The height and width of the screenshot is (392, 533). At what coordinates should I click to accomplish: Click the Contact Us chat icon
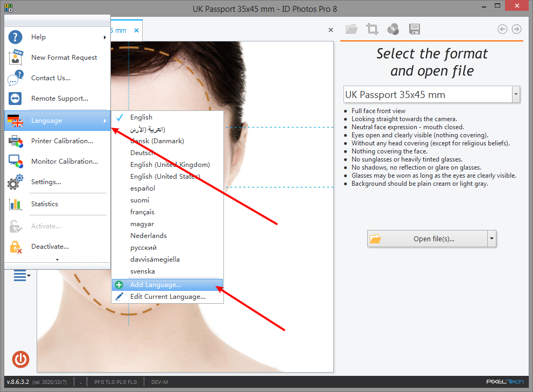tap(16, 78)
